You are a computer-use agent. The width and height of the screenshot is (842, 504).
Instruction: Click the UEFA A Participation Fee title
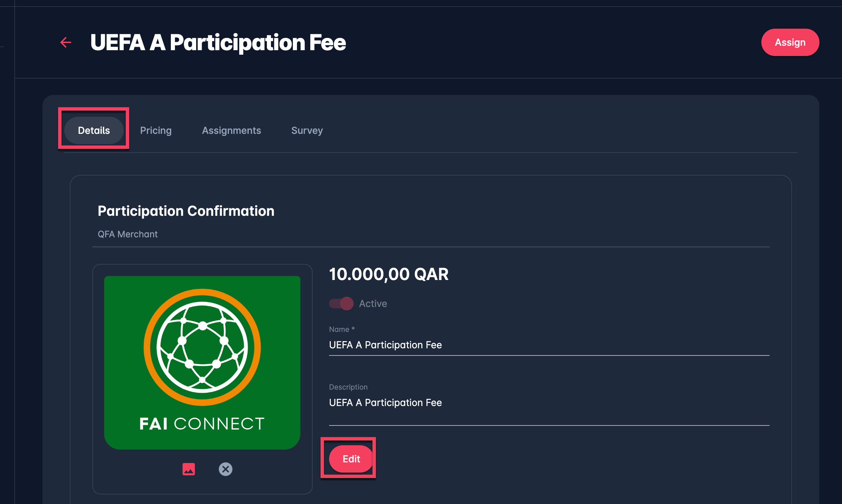(x=218, y=42)
